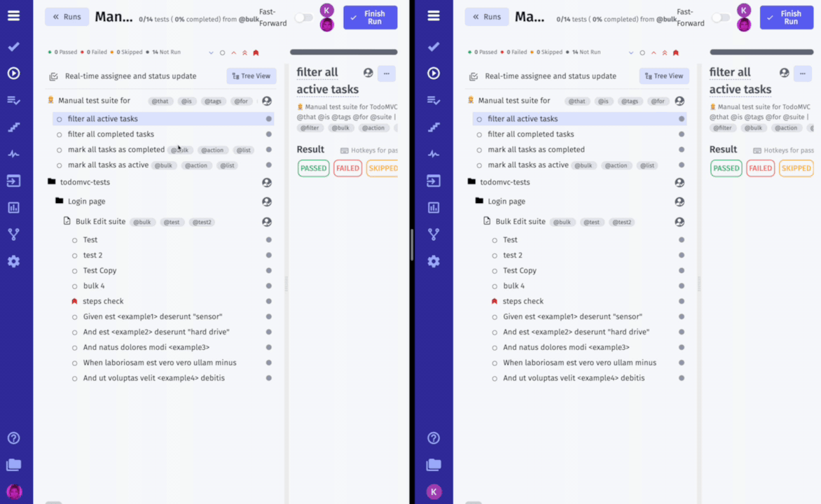This screenshot has height=504, width=821.
Task: Mark the test as FAILED in right pane
Action: click(760, 168)
